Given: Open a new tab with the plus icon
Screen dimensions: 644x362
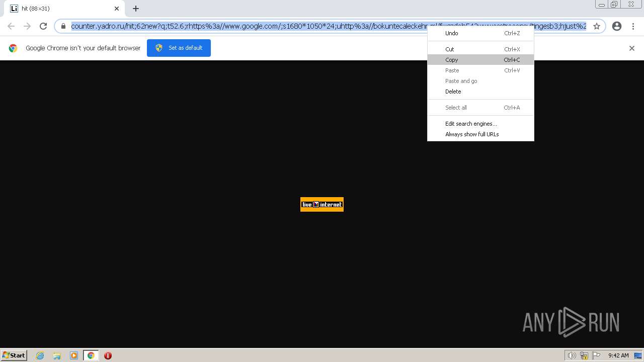Looking at the screenshot, I should [136, 9].
